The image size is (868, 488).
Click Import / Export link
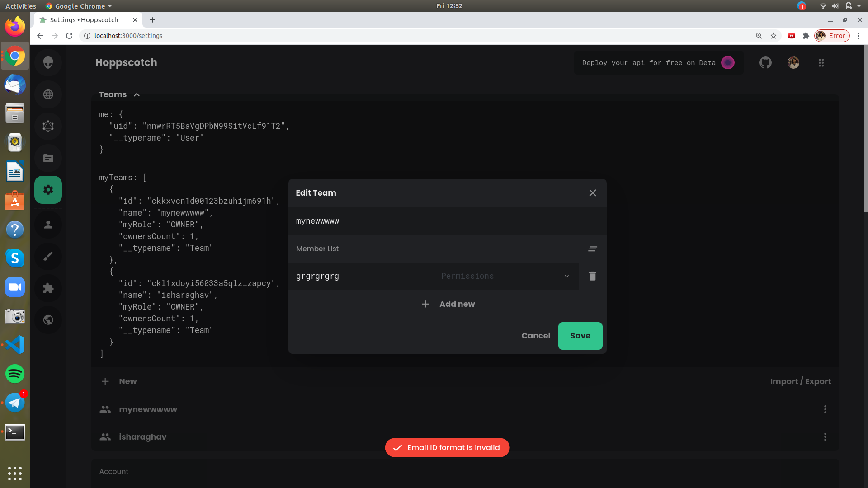coord(800,381)
